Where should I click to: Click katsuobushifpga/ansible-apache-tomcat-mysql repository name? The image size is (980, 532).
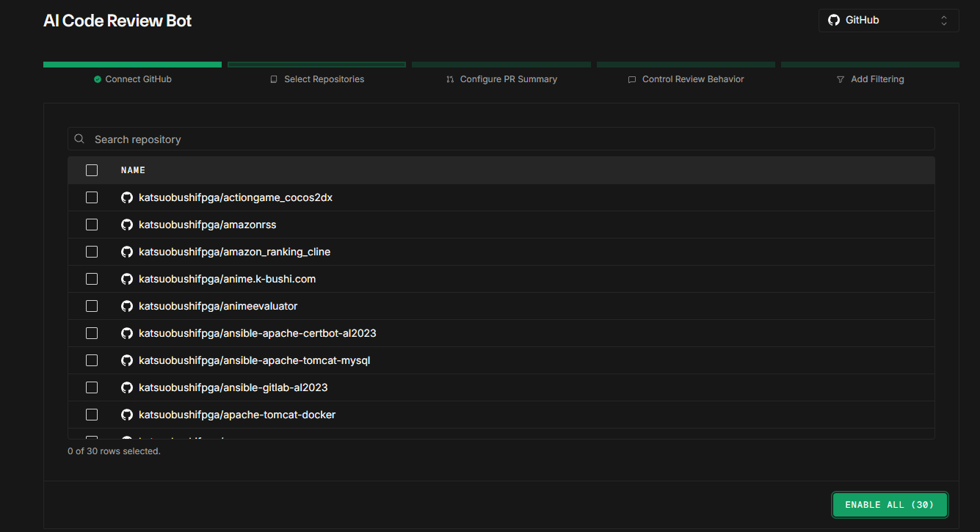[x=255, y=360]
